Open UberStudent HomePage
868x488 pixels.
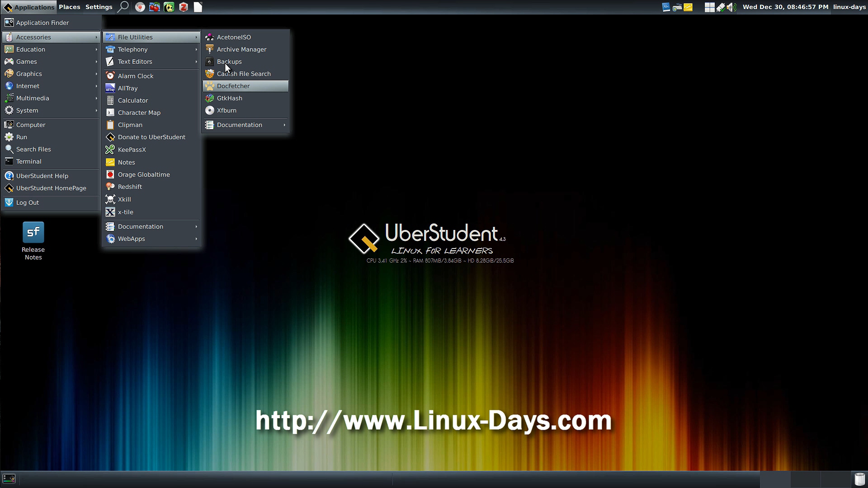pos(51,188)
